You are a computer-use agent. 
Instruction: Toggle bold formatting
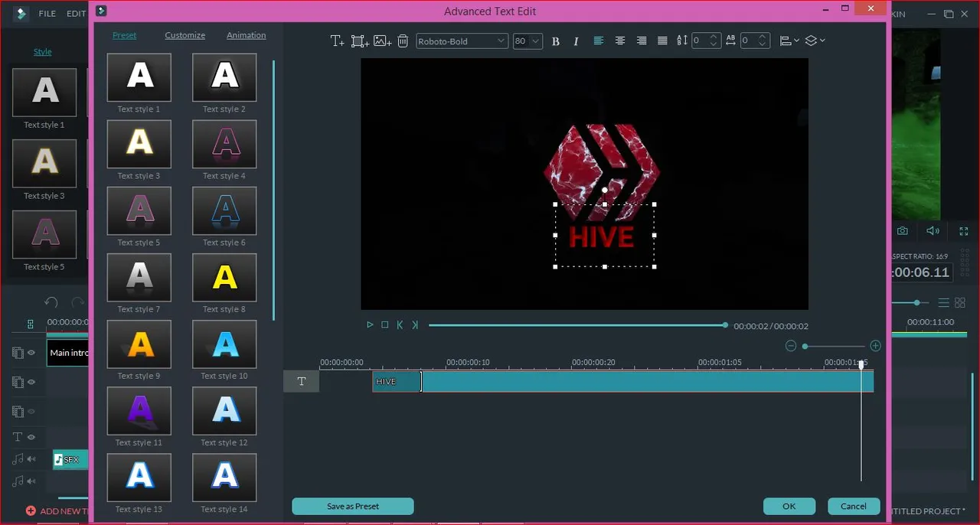click(556, 41)
